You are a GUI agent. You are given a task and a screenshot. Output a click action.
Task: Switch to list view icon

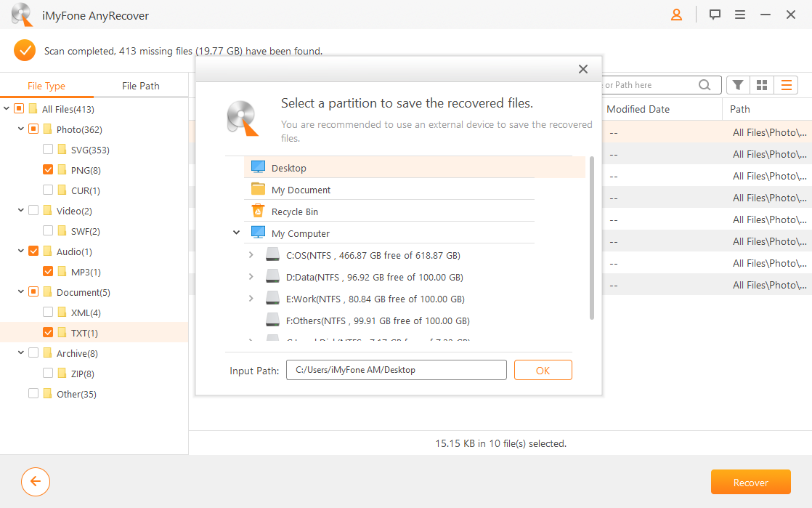(x=786, y=84)
